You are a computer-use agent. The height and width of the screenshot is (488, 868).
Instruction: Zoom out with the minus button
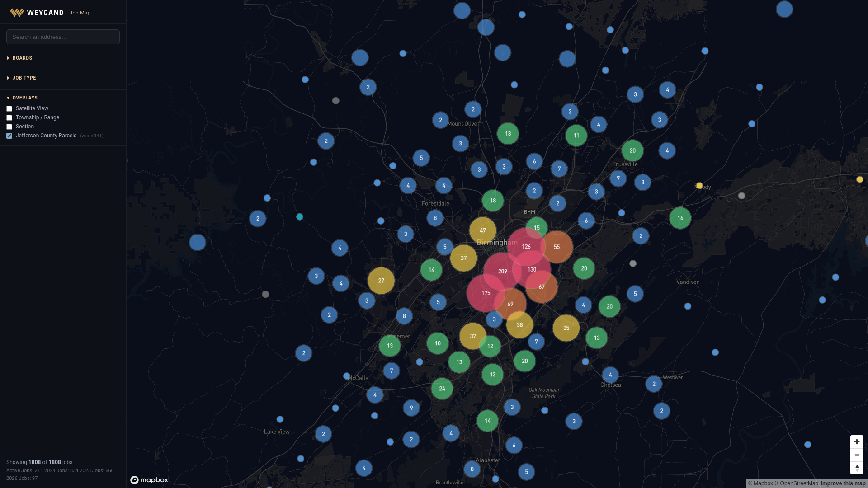(x=857, y=455)
